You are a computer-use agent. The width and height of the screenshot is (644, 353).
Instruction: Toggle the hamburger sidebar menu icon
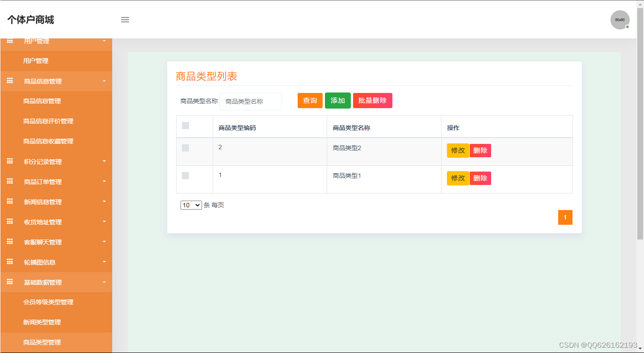125,20
